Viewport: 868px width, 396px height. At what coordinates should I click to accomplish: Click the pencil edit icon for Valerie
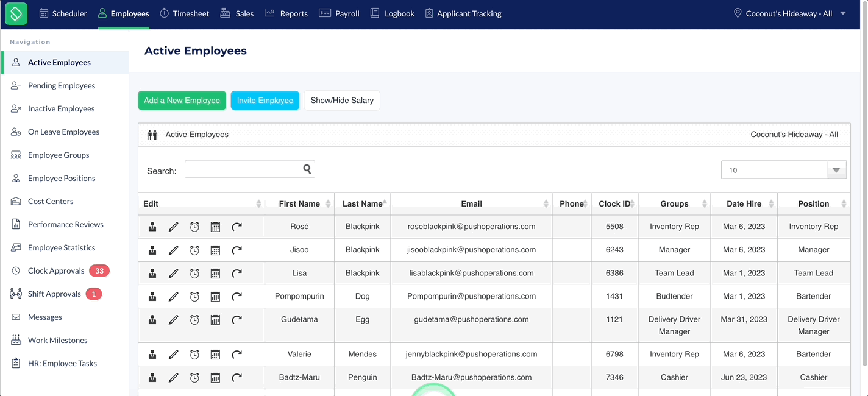[174, 355]
